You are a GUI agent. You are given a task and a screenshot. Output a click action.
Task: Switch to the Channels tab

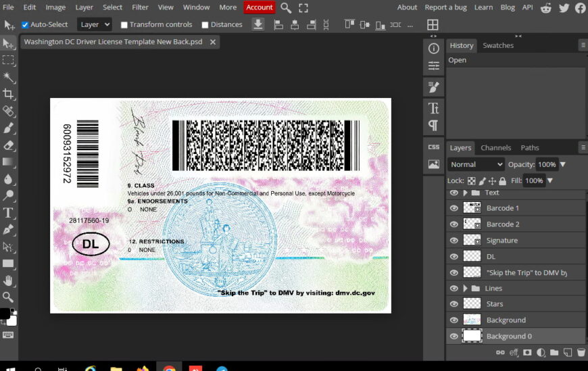coord(496,148)
